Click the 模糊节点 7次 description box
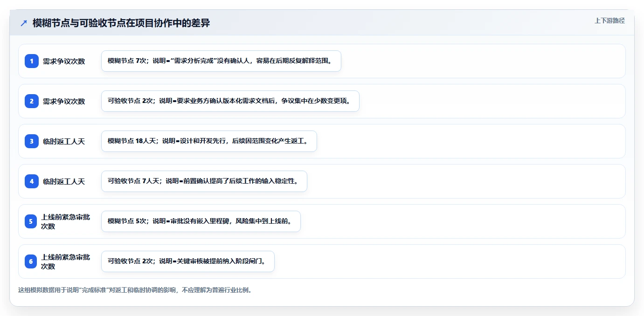This screenshot has height=316, width=644. point(221,61)
